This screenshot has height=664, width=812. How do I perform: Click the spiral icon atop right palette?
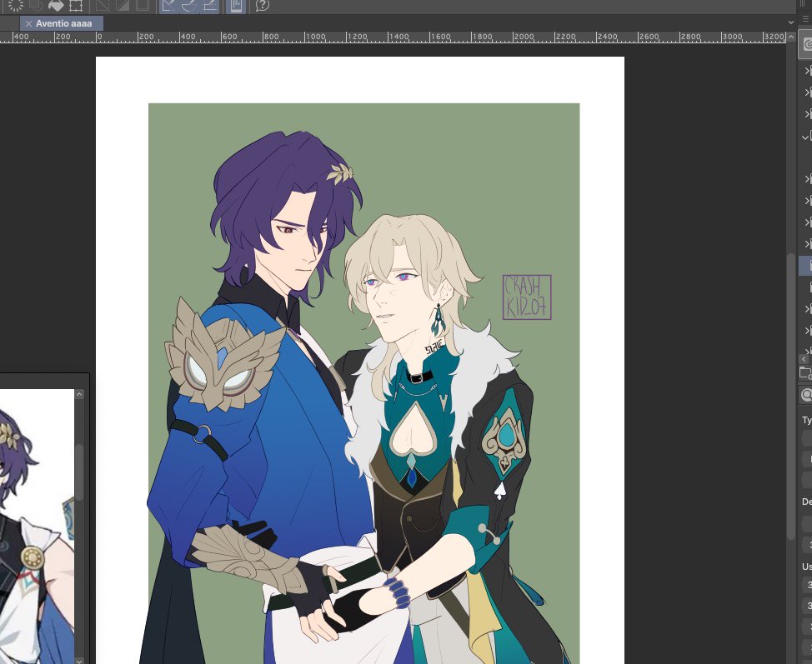(x=807, y=44)
